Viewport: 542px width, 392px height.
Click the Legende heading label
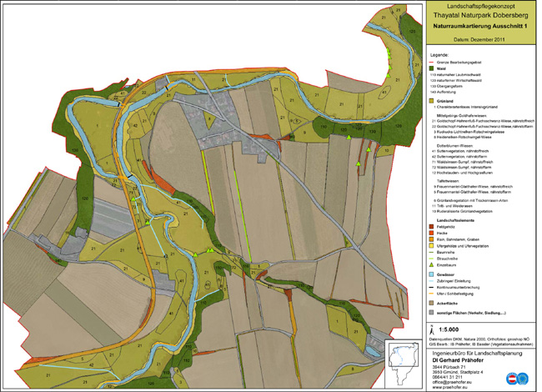pyautogui.click(x=438, y=53)
